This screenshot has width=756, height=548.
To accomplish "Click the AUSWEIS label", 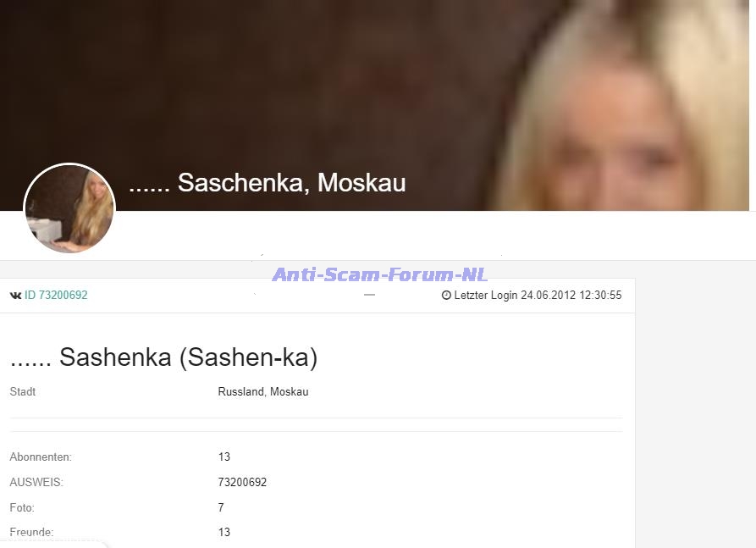I will [36, 483].
